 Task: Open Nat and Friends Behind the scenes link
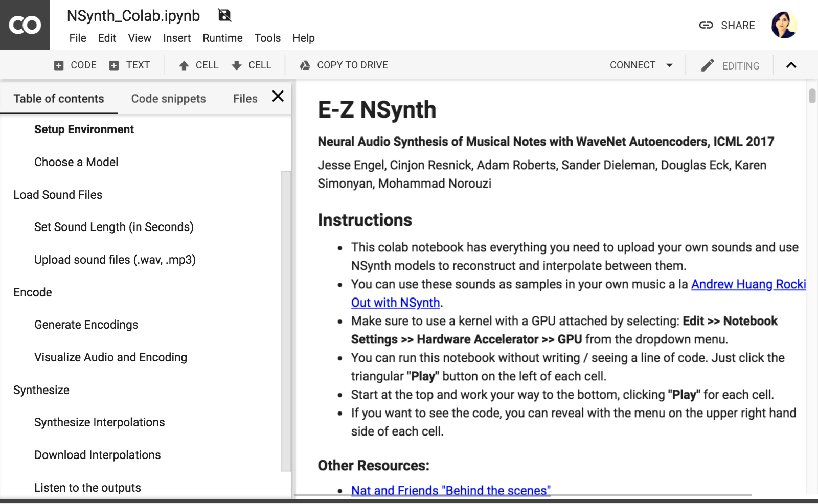tap(451, 490)
